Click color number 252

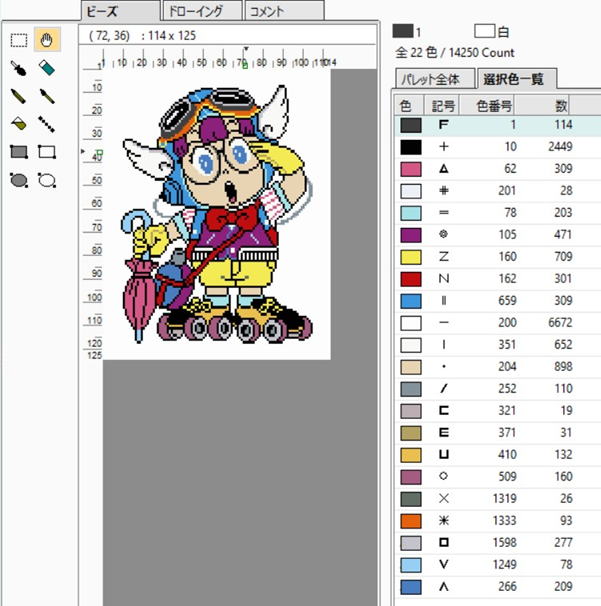coord(507,389)
